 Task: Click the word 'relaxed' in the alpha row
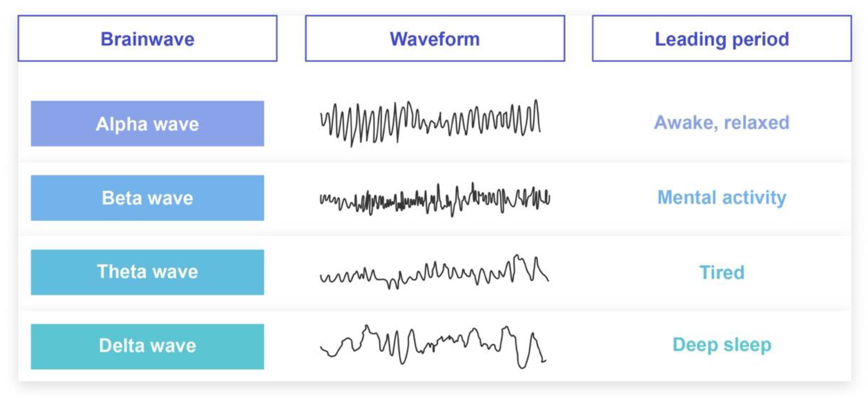pyautogui.click(x=757, y=122)
